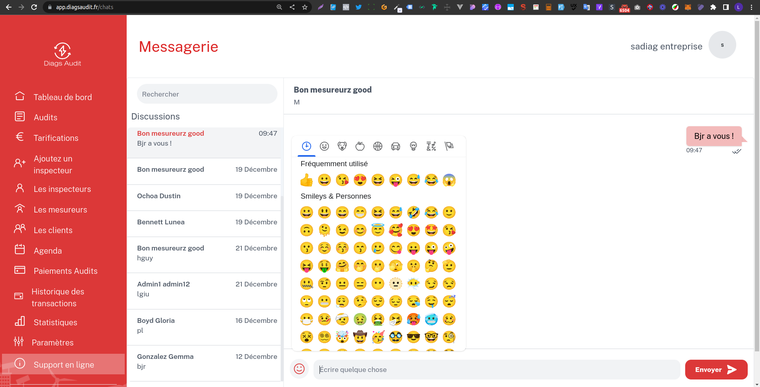760x387 pixels.
Task: Open the Ochoa Dustin discussion
Action: point(205,197)
